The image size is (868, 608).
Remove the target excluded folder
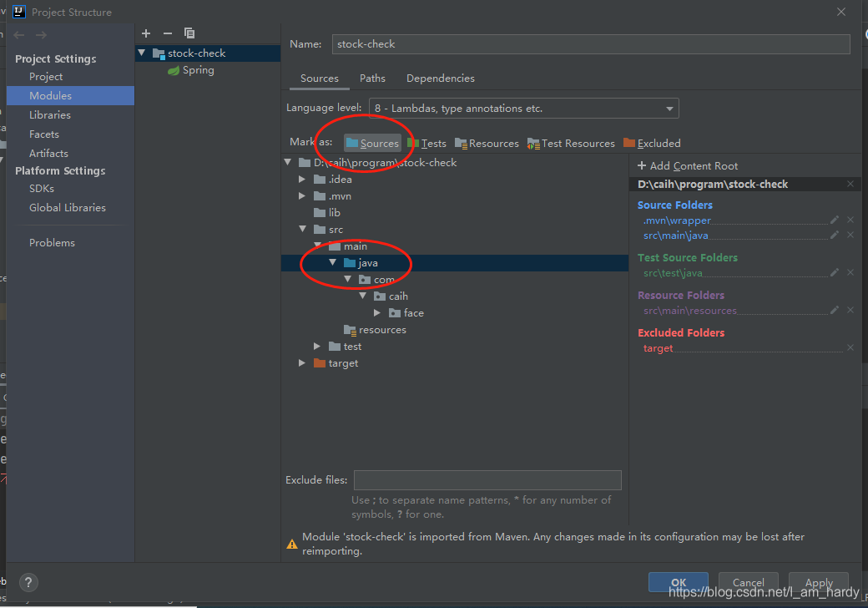tap(850, 348)
